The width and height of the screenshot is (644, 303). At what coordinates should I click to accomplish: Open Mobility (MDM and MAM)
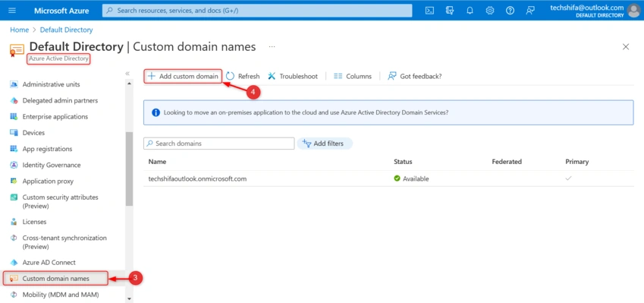click(61, 295)
